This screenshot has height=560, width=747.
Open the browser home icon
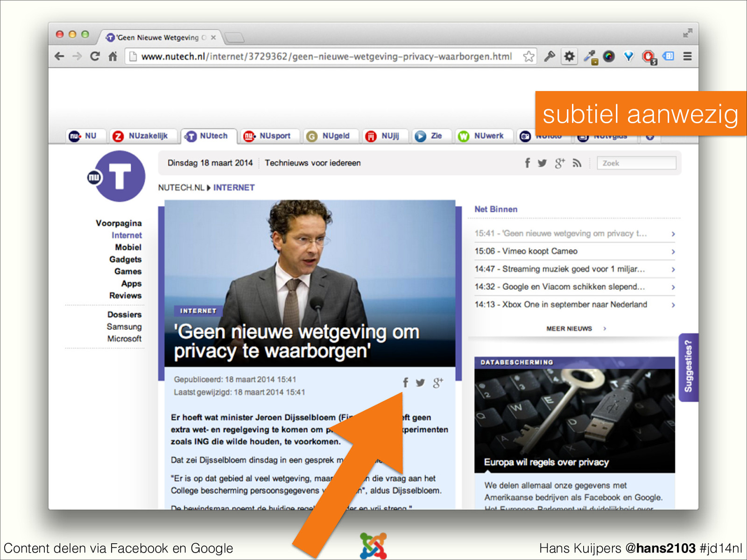click(x=113, y=56)
